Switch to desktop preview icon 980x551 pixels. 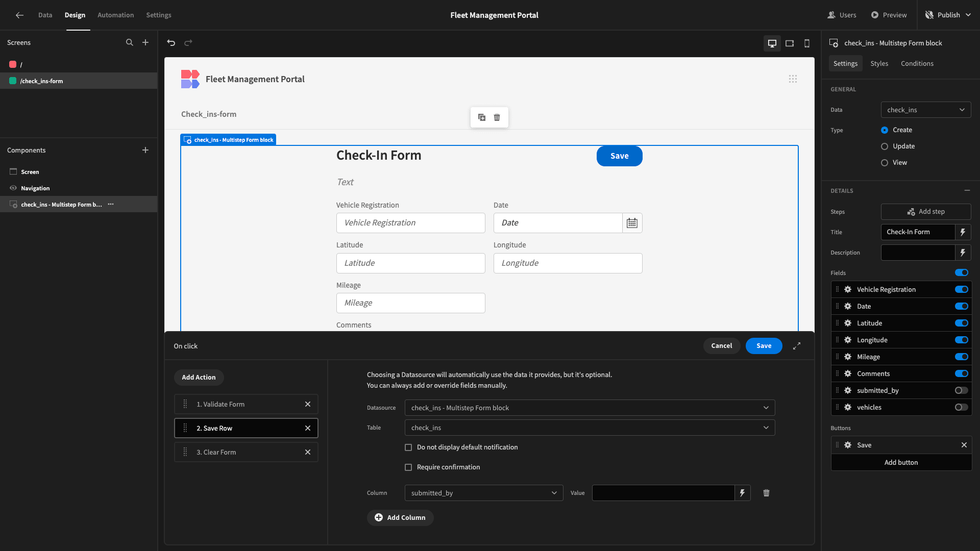pos(772,43)
